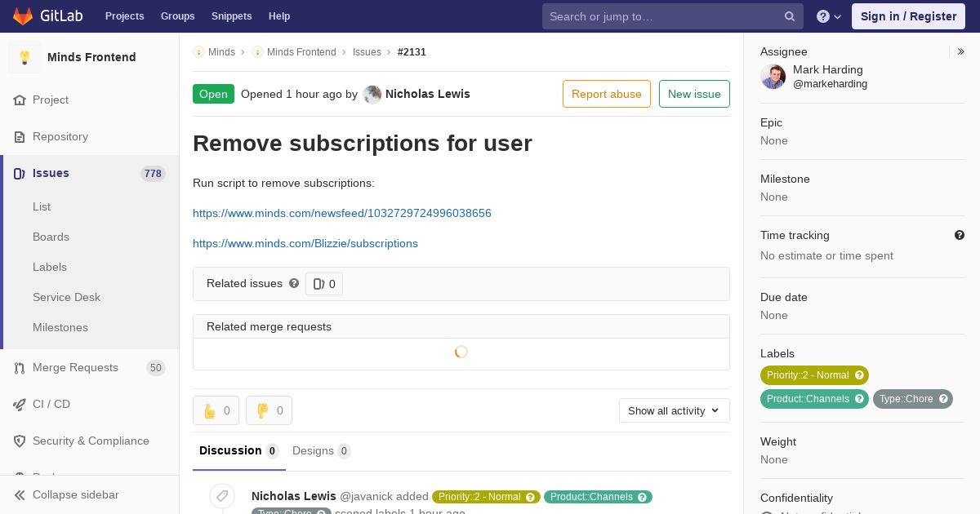This screenshot has height=514, width=980.
Task: Click the related issues count badge
Action: tap(324, 284)
